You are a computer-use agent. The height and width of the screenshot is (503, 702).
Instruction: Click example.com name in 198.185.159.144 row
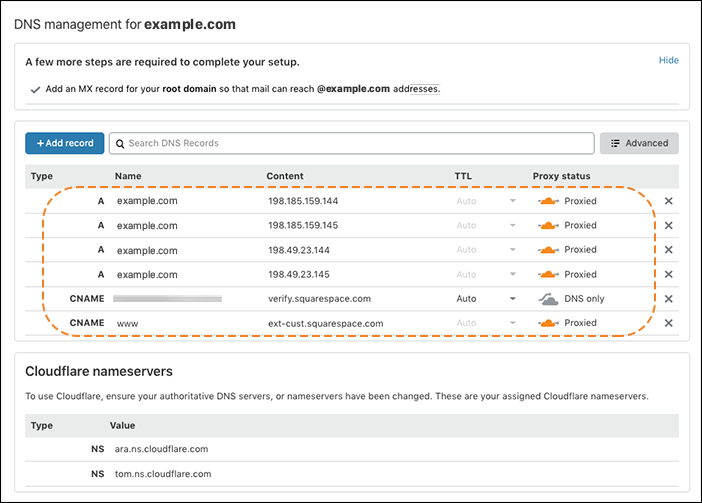147,201
